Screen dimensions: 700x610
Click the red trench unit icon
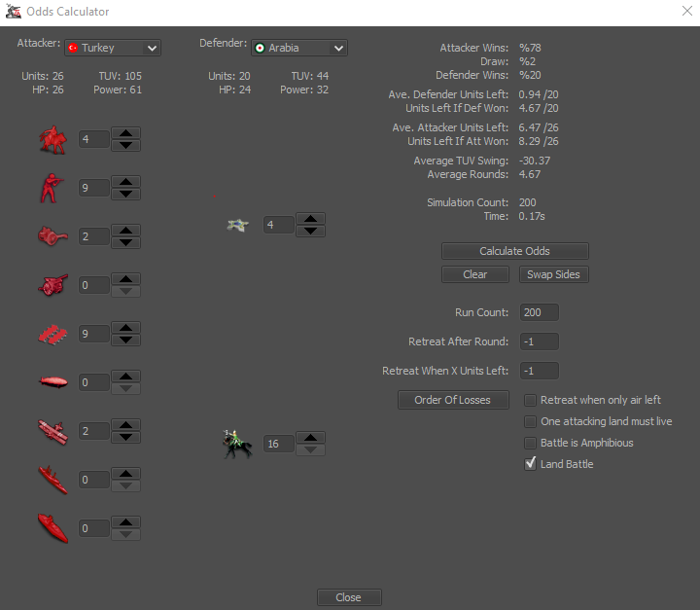point(52,334)
